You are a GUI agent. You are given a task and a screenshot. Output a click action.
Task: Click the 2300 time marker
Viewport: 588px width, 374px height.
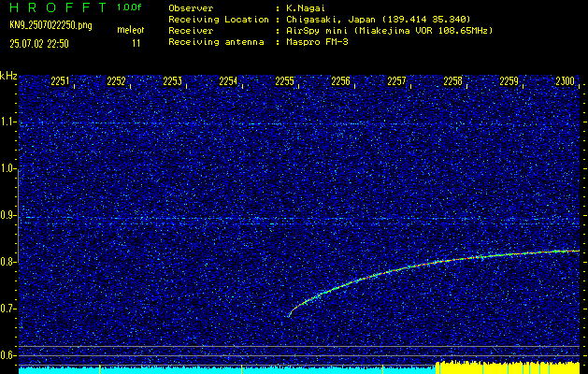click(566, 81)
